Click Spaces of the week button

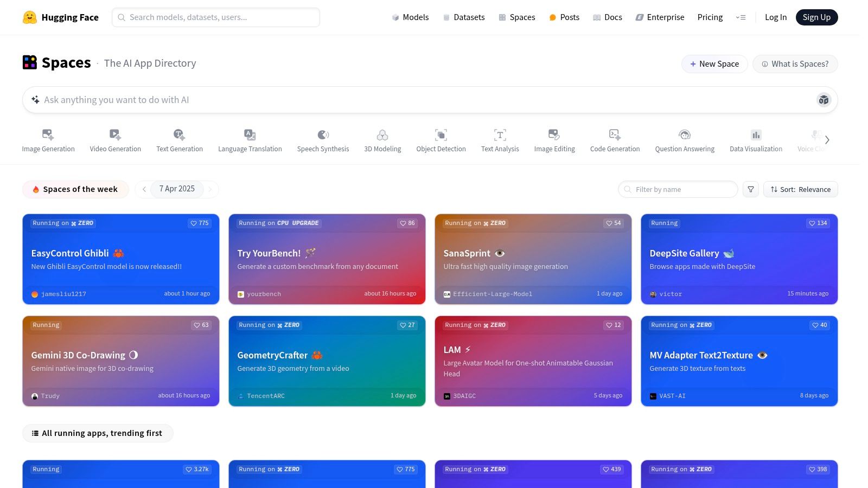(x=75, y=189)
